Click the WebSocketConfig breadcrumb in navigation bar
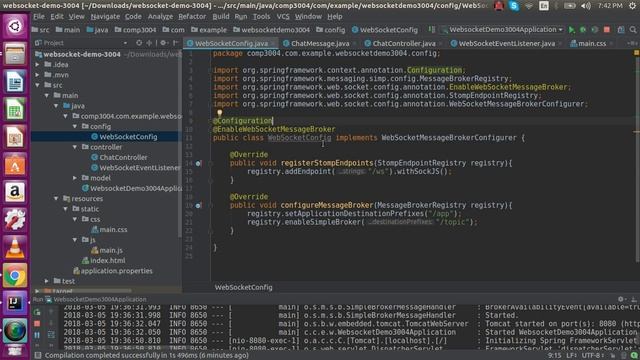640x360 pixels. tap(384, 30)
